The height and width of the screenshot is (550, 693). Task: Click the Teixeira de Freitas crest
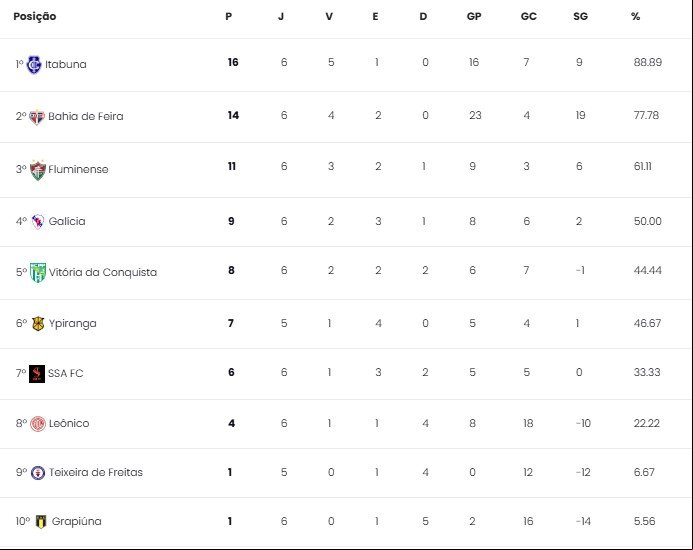click(38, 473)
